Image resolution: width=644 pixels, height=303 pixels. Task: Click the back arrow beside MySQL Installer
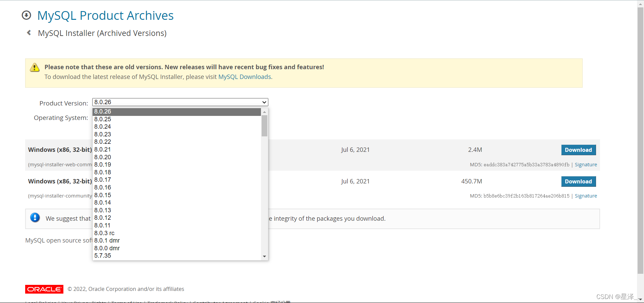pos(29,33)
